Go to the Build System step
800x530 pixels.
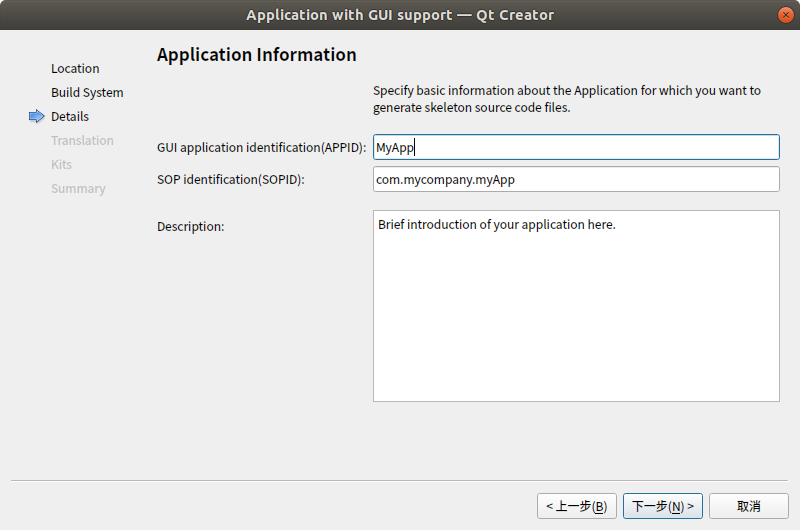pos(87,93)
